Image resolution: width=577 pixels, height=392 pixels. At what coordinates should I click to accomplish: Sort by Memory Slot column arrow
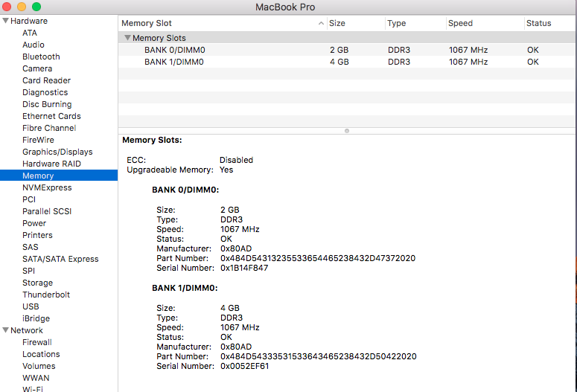[x=321, y=23]
